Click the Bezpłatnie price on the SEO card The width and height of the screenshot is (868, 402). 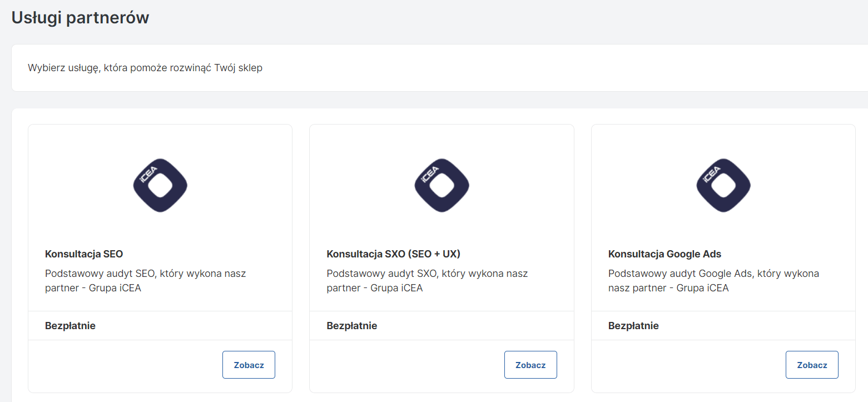(x=70, y=326)
